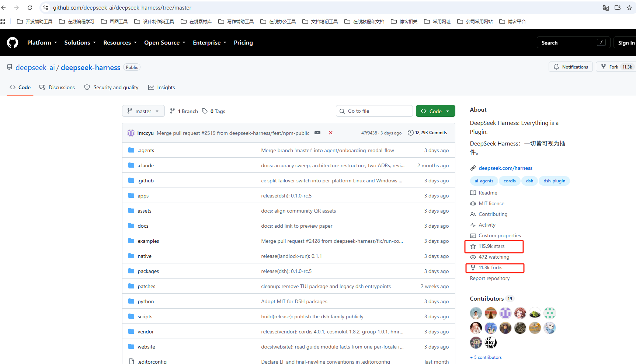Click the pulse icon beside Activity

pyautogui.click(x=473, y=225)
